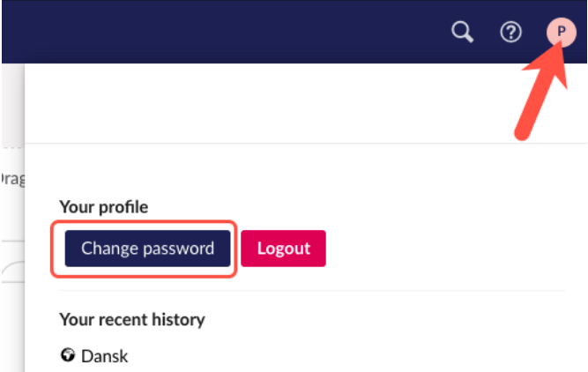The height and width of the screenshot is (372, 588).
Task: Click the blank top area of the profile panel
Action: point(263,103)
